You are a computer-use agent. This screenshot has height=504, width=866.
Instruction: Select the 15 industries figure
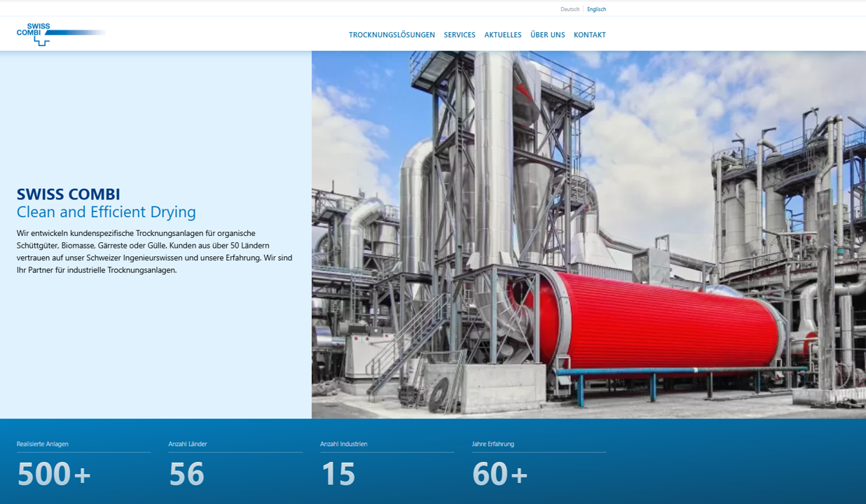coord(338,474)
